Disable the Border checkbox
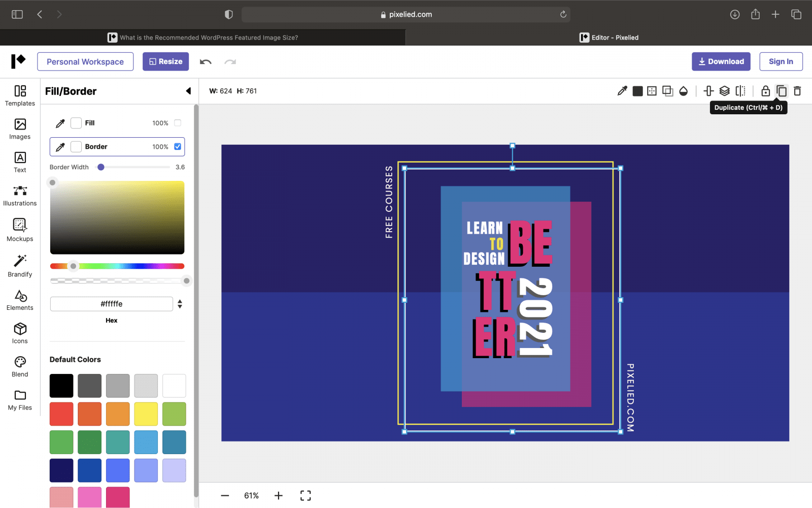This screenshot has width=812, height=508. pos(177,146)
